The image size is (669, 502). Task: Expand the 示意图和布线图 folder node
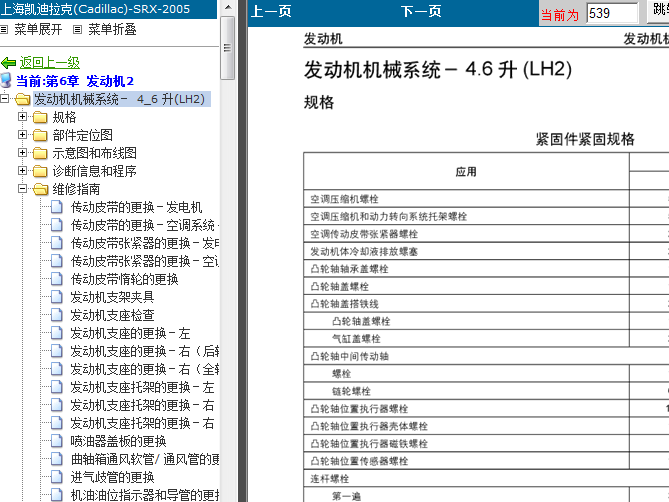point(22,153)
